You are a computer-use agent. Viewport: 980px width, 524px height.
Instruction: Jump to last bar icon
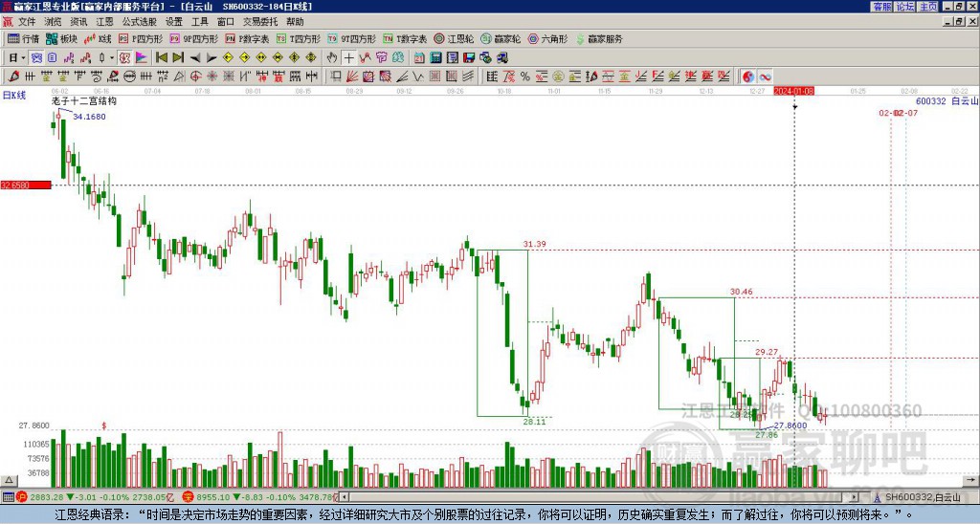click(178, 57)
